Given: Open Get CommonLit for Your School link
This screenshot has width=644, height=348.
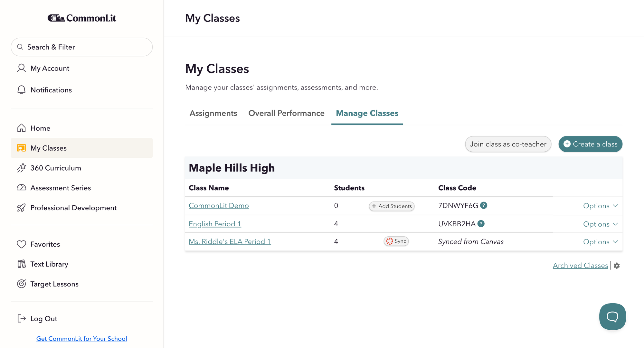Looking at the screenshot, I should pos(82,339).
